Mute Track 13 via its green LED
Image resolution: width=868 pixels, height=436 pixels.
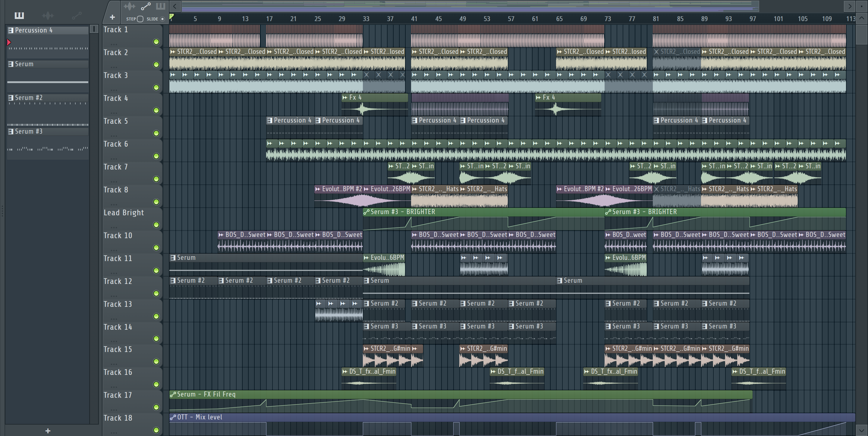coord(156,316)
